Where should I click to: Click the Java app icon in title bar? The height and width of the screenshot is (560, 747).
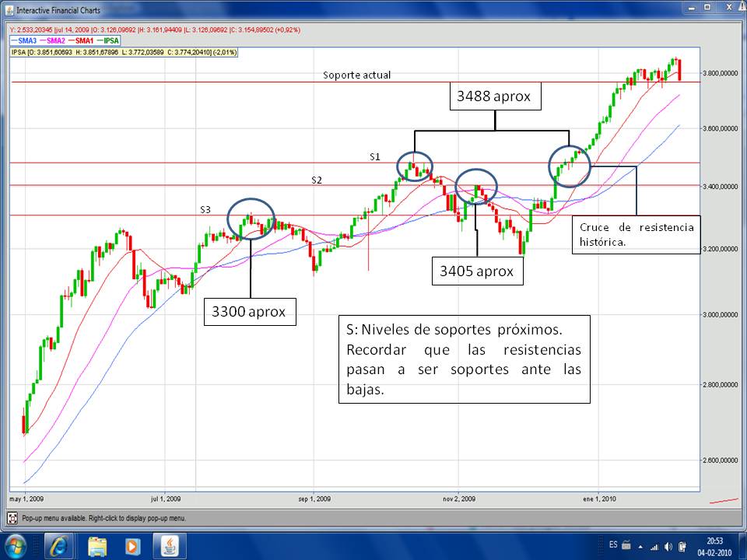tap(9, 10)
